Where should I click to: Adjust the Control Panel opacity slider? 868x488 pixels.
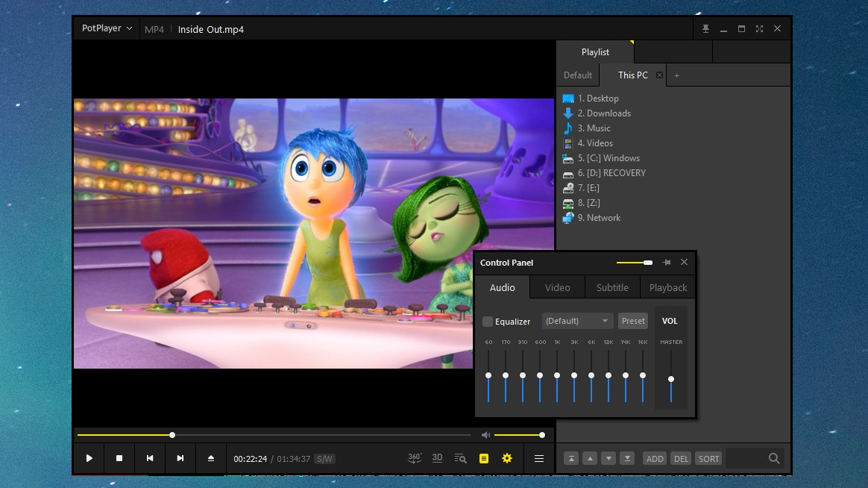click(x=635, y=263)
